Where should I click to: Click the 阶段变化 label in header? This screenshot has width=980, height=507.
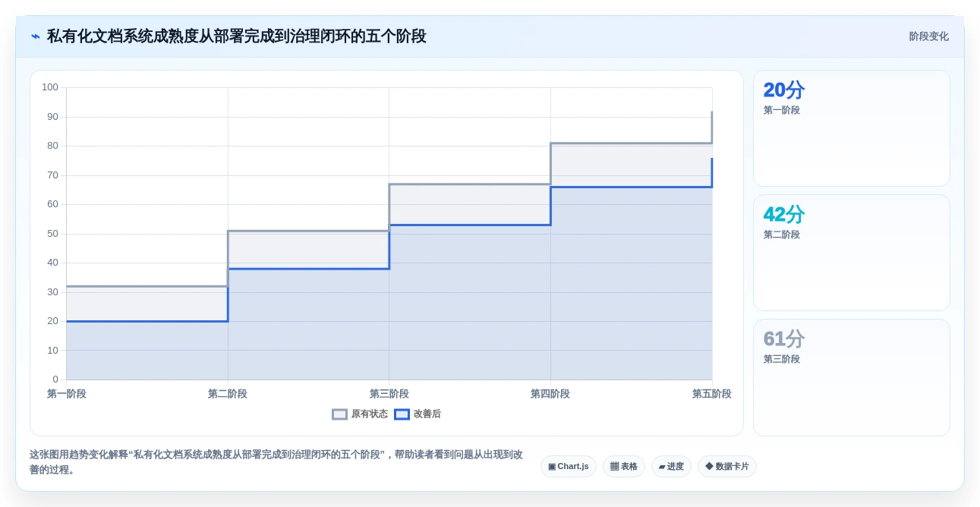click(928, 36)
